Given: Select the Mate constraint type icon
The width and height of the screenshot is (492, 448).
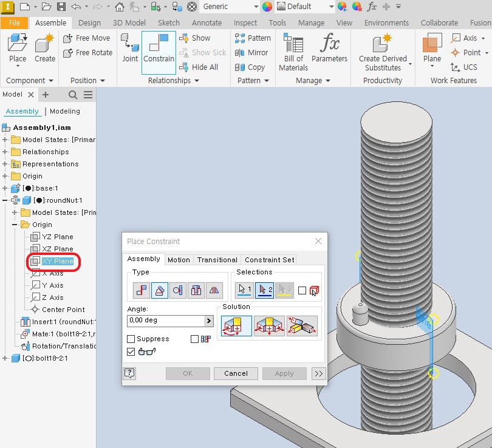Looking at the screenshot, I should [x=142, y=290].
